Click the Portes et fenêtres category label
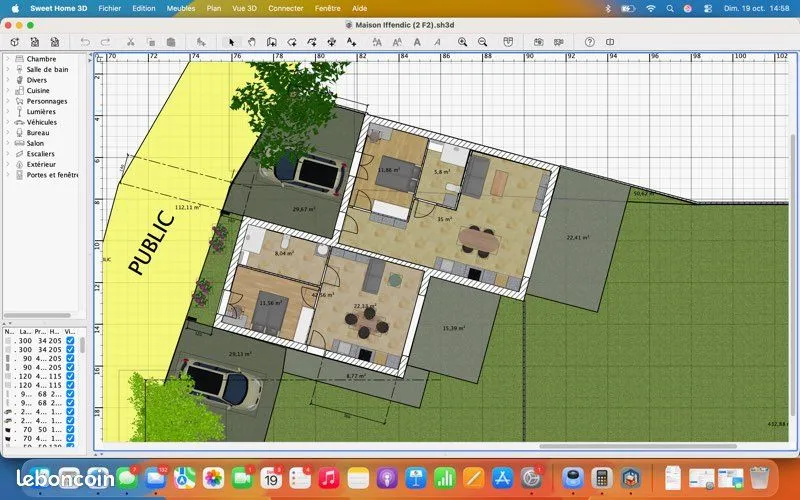Viewport: 800px width, 500px height. 53,175
